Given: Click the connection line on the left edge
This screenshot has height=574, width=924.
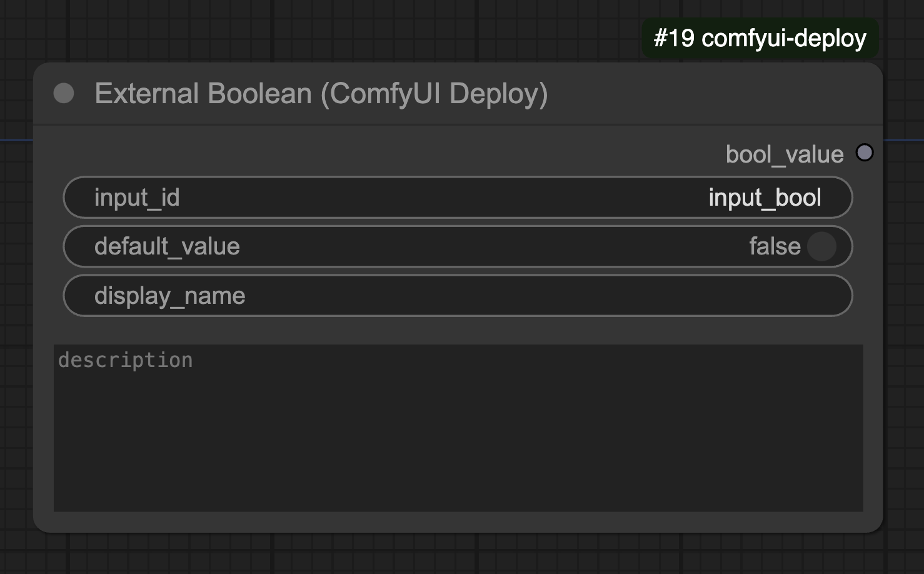Looking at the screenshot, I should (x=16, y=140).
